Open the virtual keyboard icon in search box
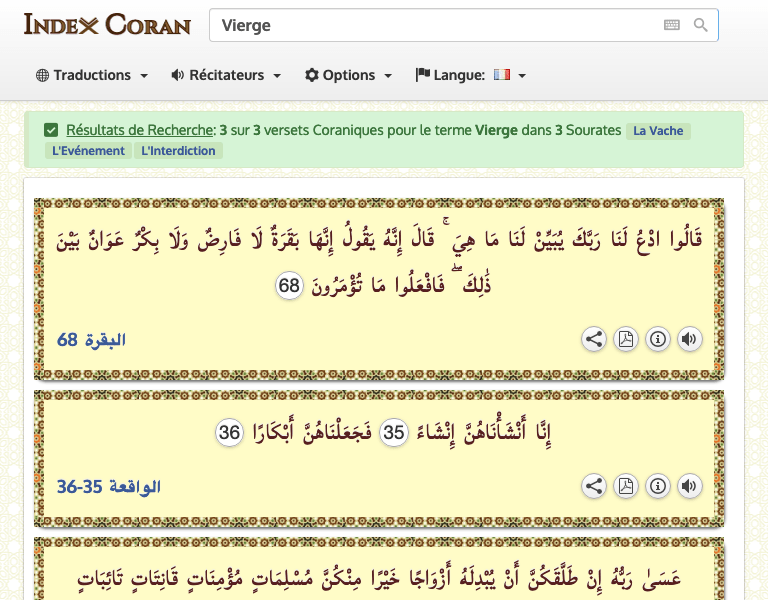The width and height of the screenshot is (768, 600). pos(672,25)
